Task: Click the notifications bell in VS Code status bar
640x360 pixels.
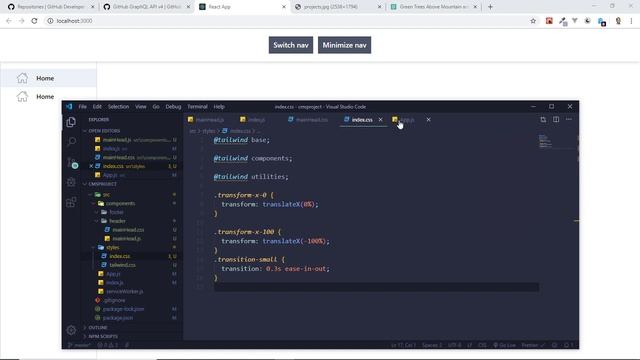Action: [567, 345]
